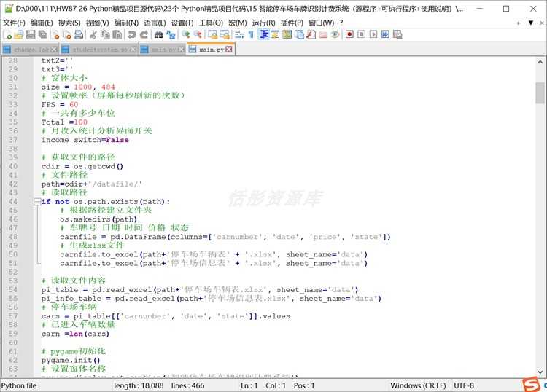547x392 pixels.
Task: Open Find with the binoculars icon
Action: 158,34
